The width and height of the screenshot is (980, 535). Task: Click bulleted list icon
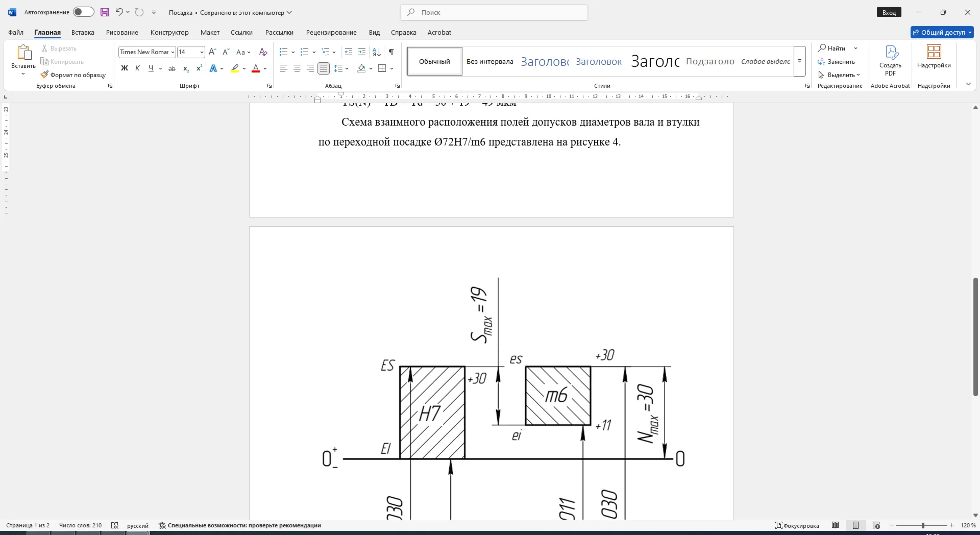284,52
